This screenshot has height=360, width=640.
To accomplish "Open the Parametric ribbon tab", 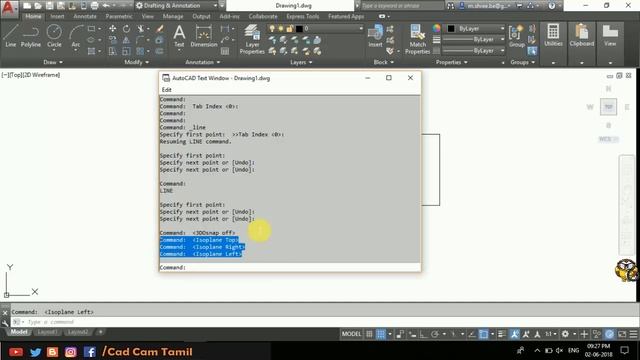I will (x=119, y=16).
